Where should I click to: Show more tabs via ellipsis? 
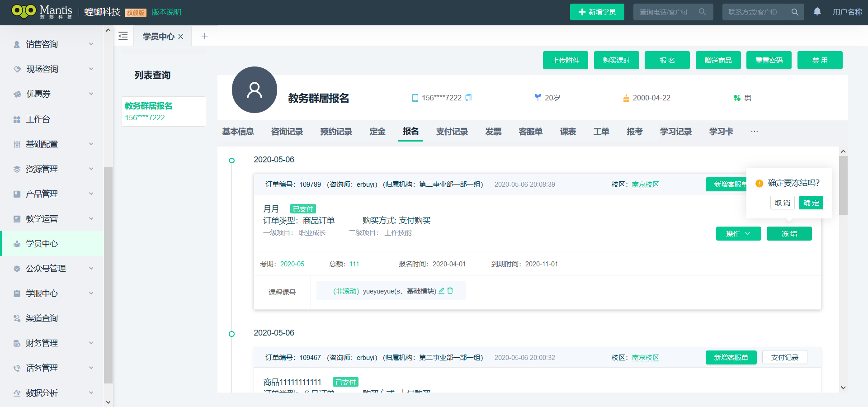[754, 132]
